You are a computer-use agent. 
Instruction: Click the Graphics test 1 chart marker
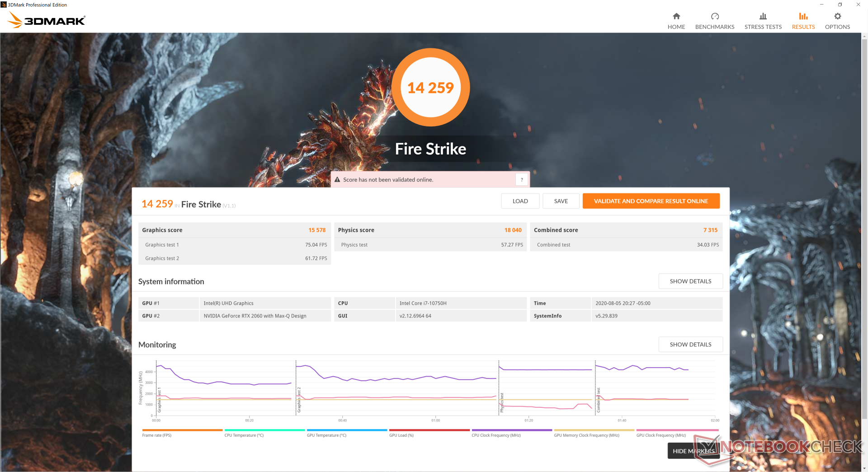(x=159, y=400)
